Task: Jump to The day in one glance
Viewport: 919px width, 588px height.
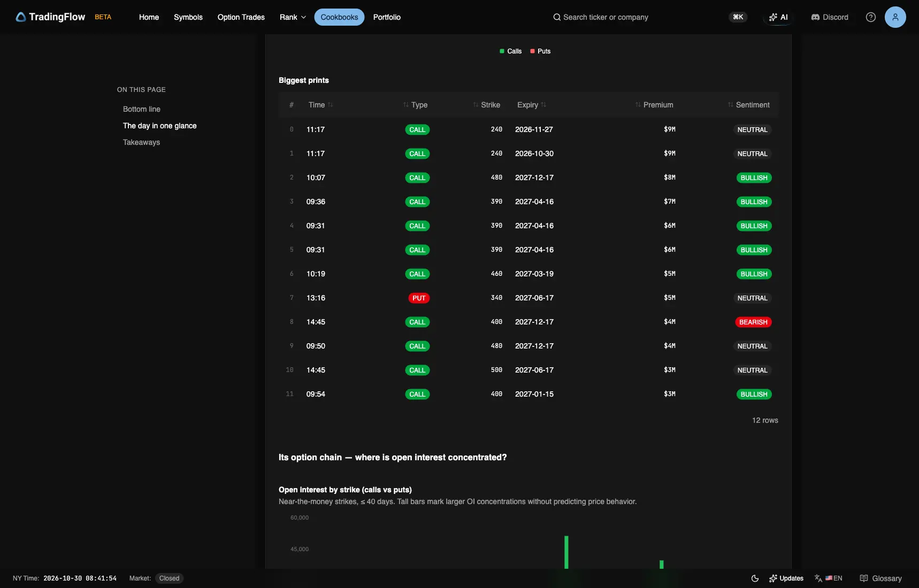Action: [x=160, y=126]
